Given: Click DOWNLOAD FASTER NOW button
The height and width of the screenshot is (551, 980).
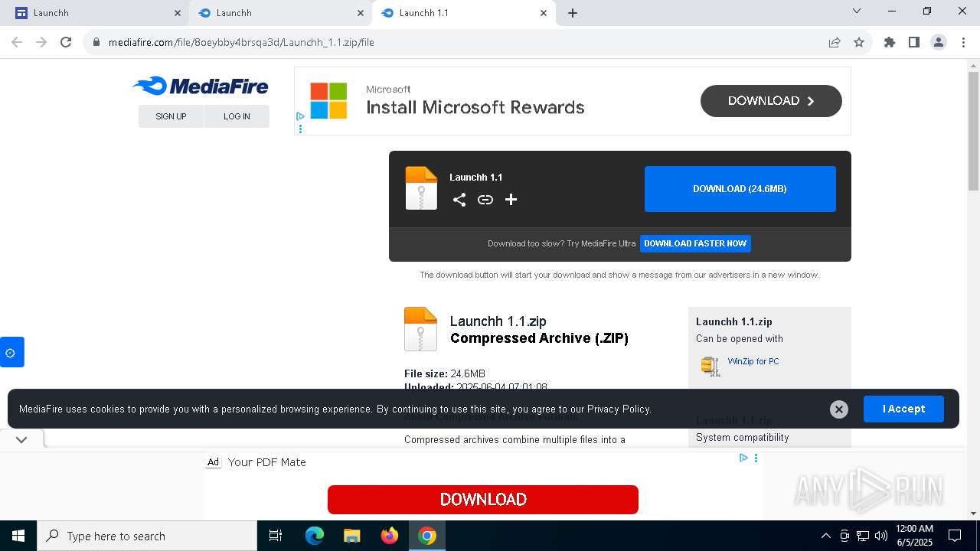Looking at the screenshot, I should tap(695, 243).
